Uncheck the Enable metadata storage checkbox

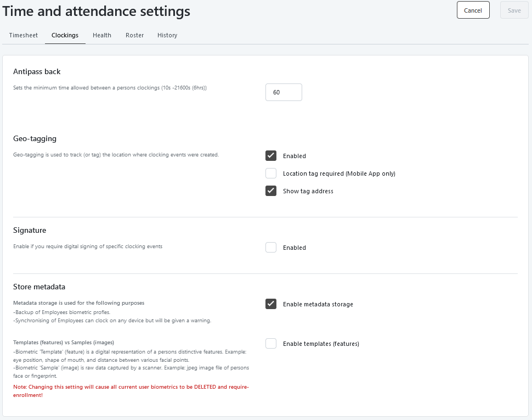pos(271,304)
